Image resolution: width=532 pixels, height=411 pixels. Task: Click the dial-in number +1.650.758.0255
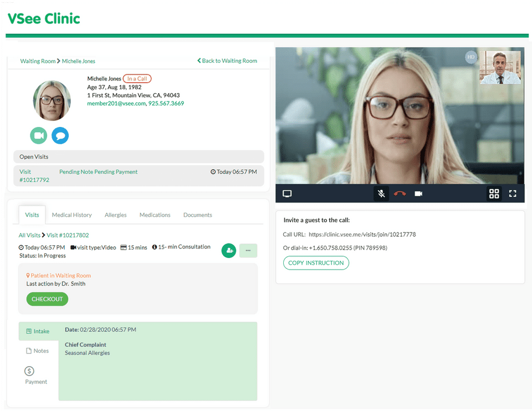330,248
